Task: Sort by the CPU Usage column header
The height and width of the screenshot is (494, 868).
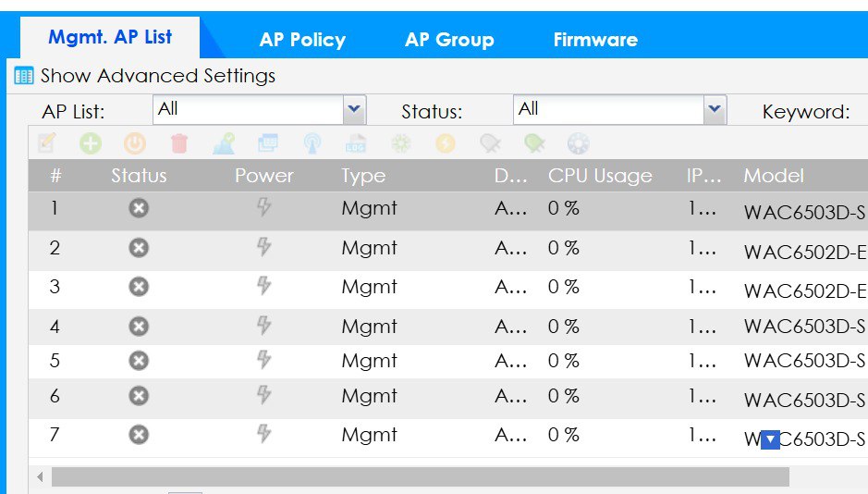Action: (x=600, y=176)
